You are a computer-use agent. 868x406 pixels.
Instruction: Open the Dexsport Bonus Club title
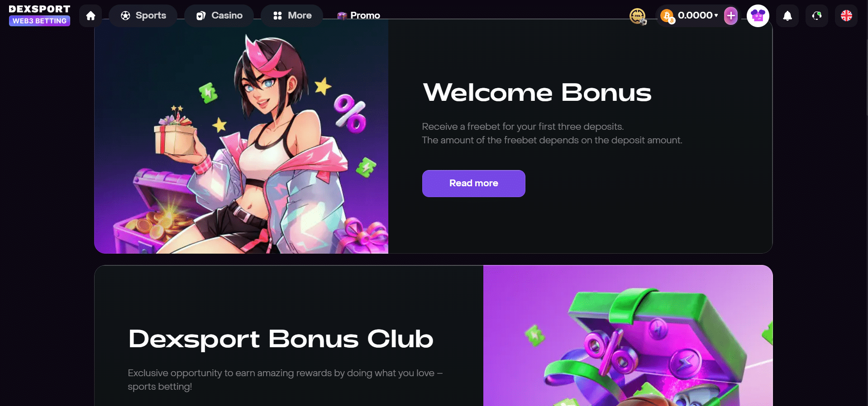click(x=281, y=339)
